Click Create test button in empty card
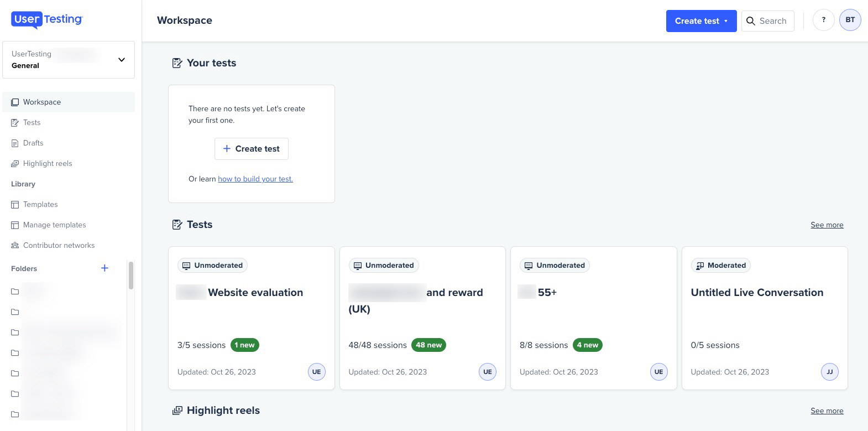Image resolution: width=868 pixels, height=431 pixels. 251,149
